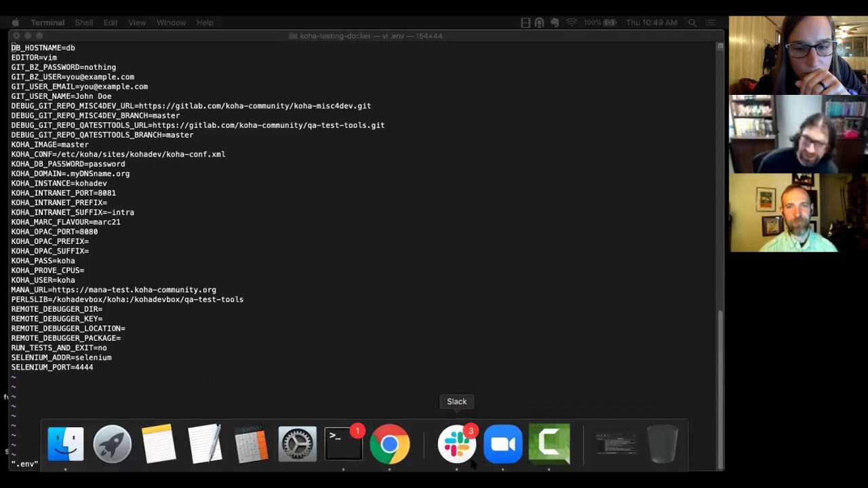This screenshot has width=868, height=488.
Task: Click the KOHA_IMAGE=master line
Action: [x=50, y=144]
